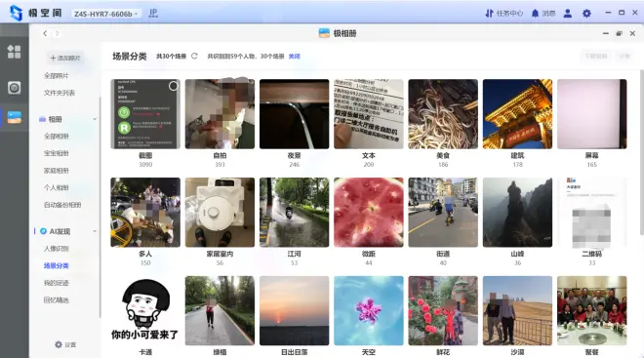The width and height of the screenshot is (644, 358).
Task: Click the blue 关闭 link
Action: [294, 57]
